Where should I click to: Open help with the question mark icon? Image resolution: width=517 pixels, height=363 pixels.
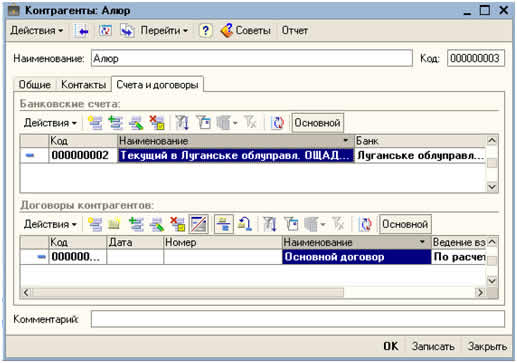tap(205, 31)
